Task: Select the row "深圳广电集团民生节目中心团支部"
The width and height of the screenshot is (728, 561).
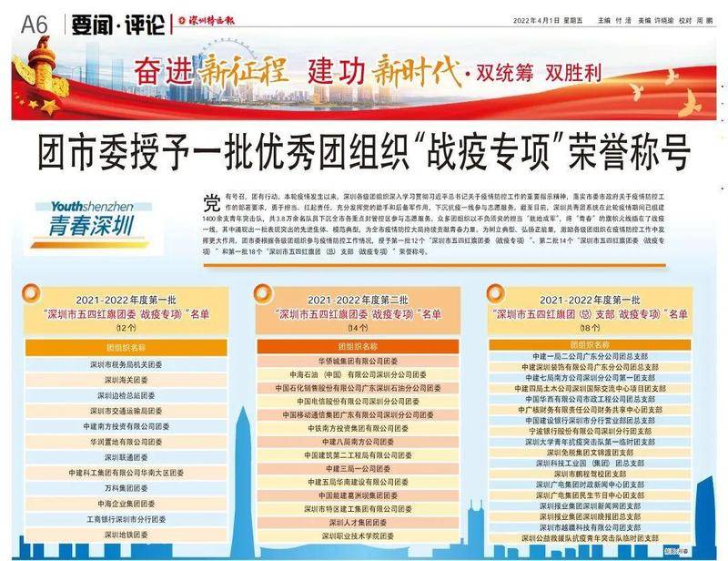Action: coord(590,495)
